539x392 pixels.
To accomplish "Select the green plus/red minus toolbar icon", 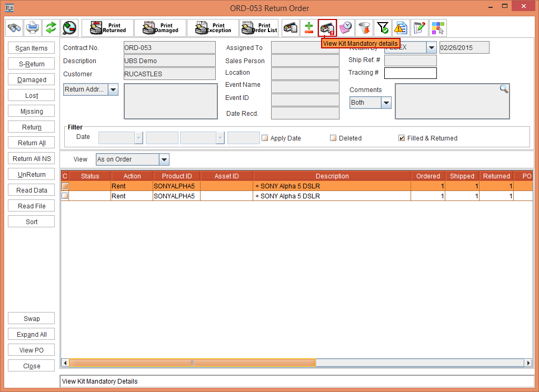I will click(308, 27).
